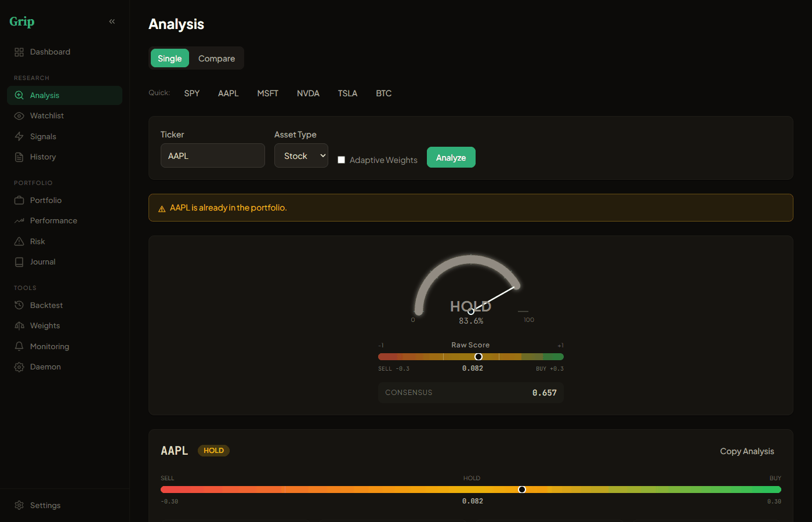This screenshot has width=812, height=522.
Task: Click inside the Ticker input field
Action: pyautogui.click(x=212, y=155)
